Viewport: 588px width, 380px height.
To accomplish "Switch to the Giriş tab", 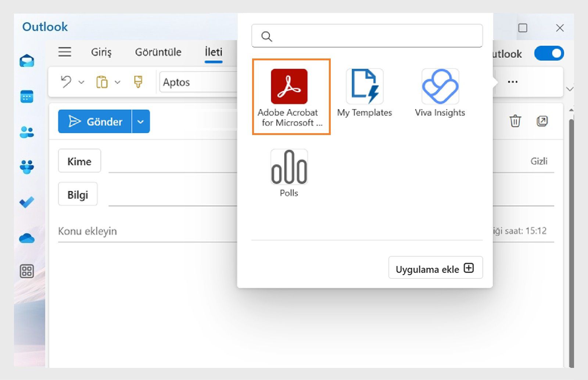I will pos(101,52).
